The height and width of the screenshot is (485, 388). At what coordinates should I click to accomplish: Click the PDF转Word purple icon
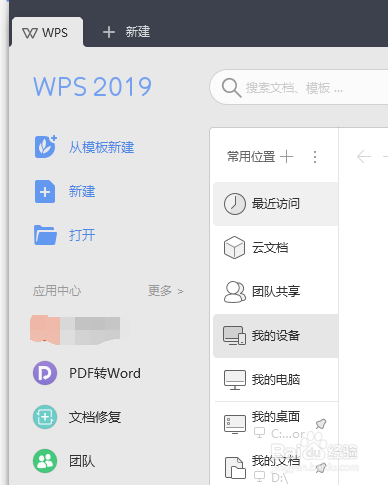point(45,373)
